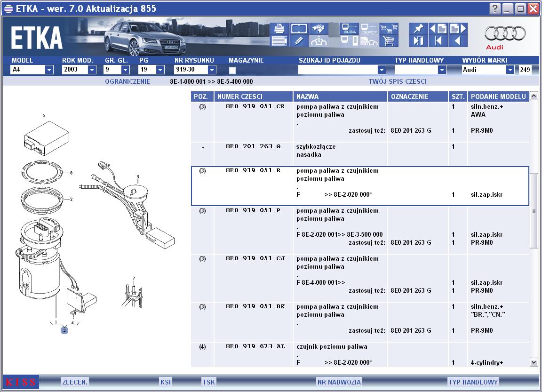
Task: Open the NR RYSUNKU dropdown showing 919-30
Action: 212,70
